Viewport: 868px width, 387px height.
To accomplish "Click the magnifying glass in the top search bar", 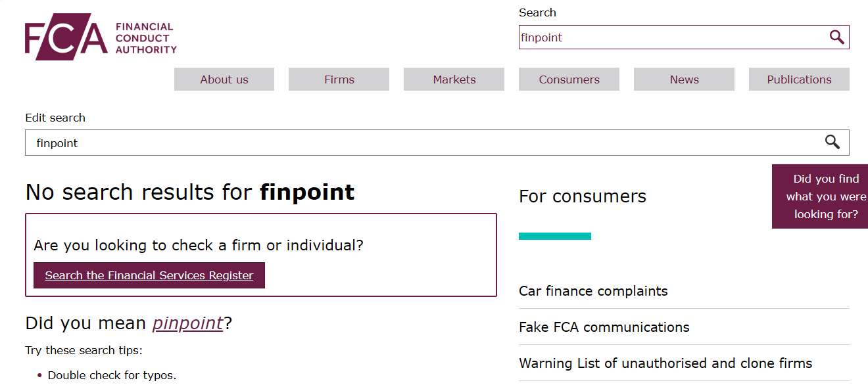I will click(836, 37).
